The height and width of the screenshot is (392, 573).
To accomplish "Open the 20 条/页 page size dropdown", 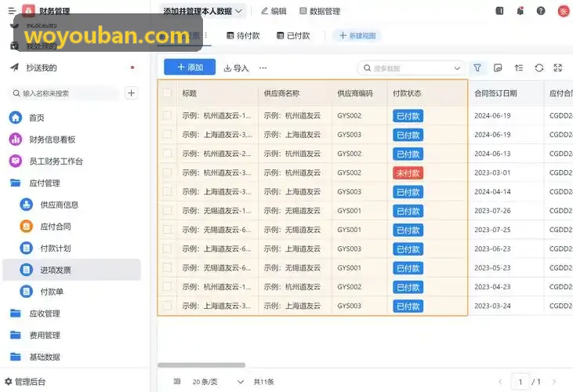I will 218,382.
